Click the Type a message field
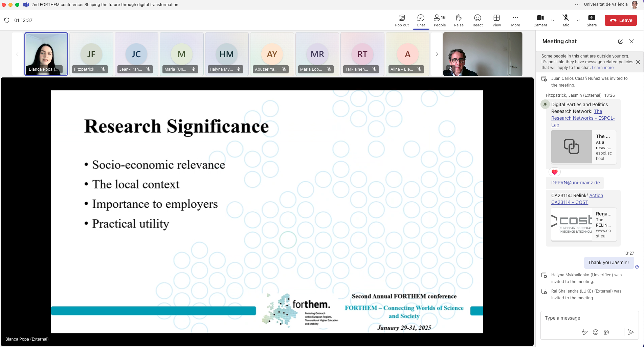644x347 pixels. click(589, 318)
